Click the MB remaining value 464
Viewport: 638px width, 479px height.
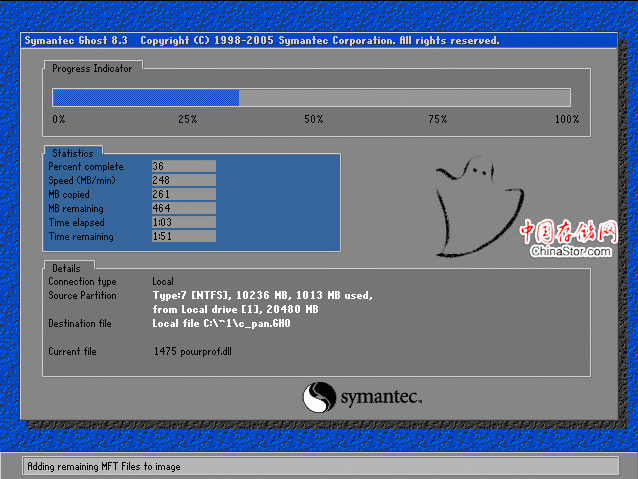(x=184, y=208)
